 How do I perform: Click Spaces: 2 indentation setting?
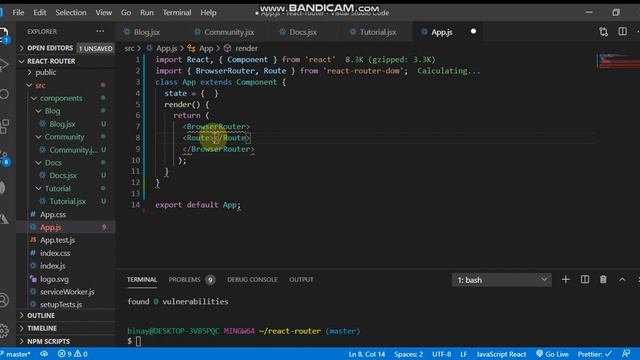point(408,354)
